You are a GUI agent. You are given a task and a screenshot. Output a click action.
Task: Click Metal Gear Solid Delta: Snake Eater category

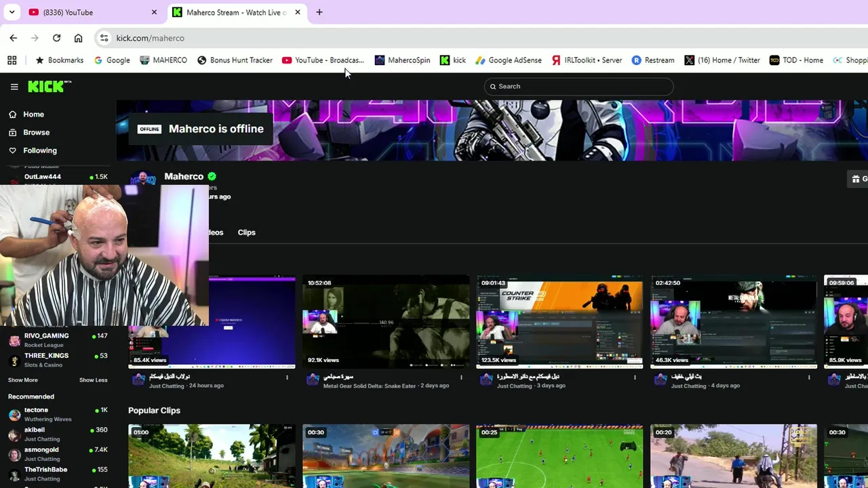[370, 386]
